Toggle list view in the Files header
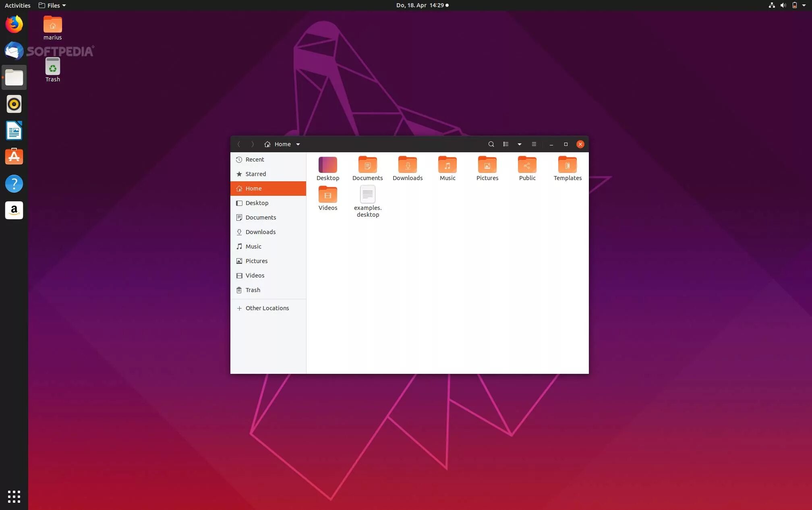This screenshot has width=812, height=510. [505, 144]
